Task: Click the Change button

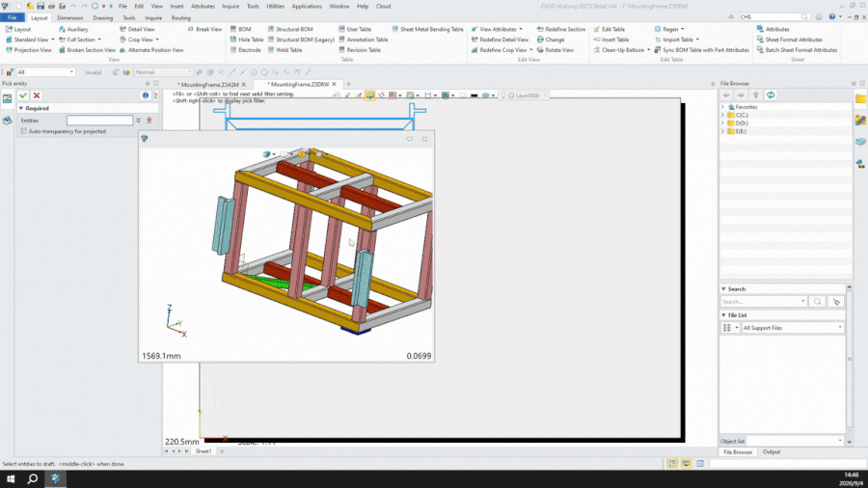Action: 551,40
